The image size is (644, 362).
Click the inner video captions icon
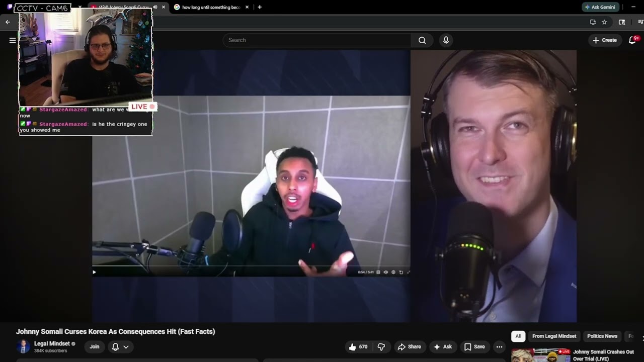point(378,273)
